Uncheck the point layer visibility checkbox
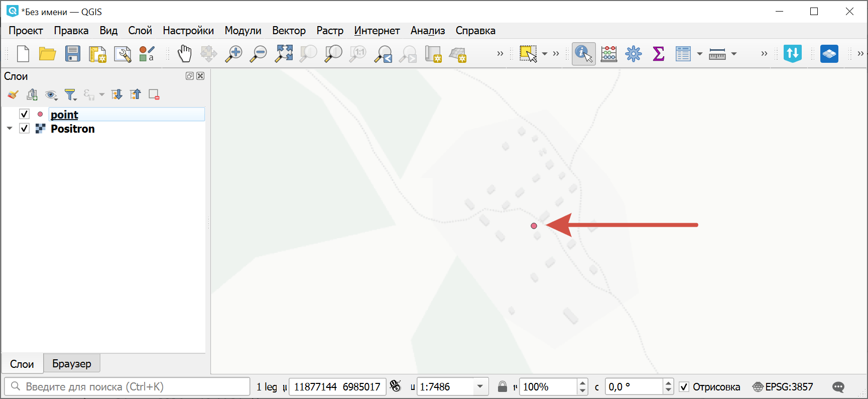 [24, 114]
